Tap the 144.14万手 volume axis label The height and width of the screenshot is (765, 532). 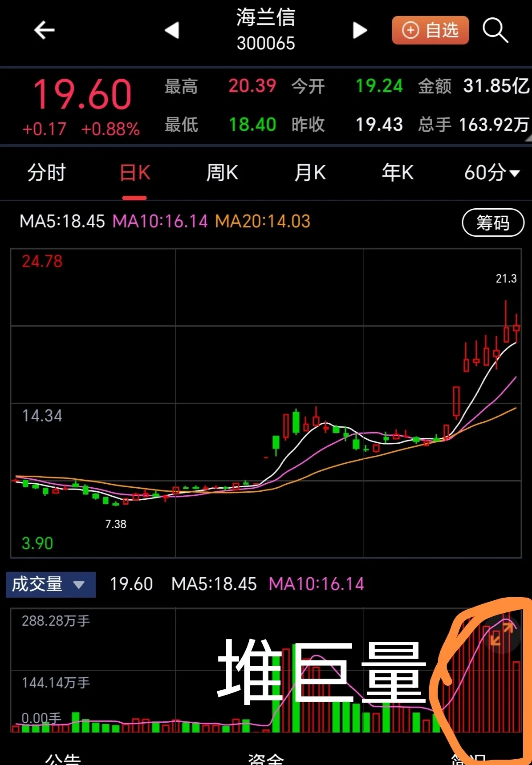[56, 683]
